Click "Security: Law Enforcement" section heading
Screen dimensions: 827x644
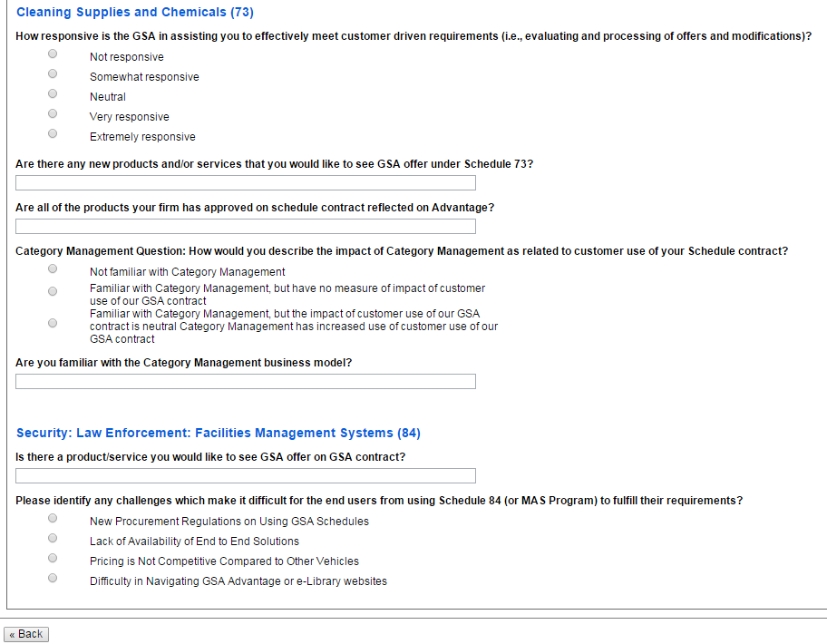click(x=219, y=434)
